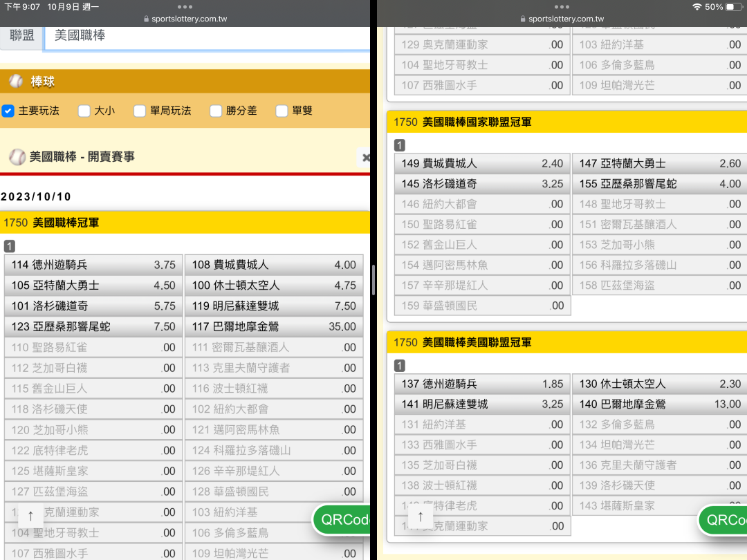Select 105 亞特蘭大勇士 at 4.50

point(93,286)
